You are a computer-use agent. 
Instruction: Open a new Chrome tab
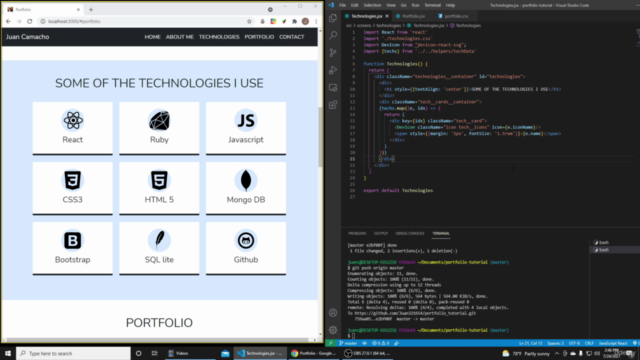[91, 9]
